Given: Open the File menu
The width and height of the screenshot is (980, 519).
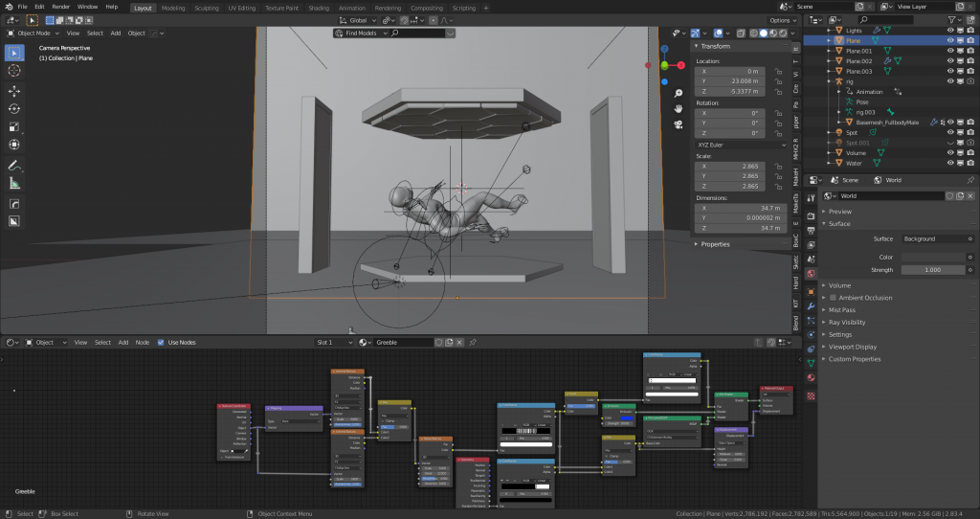Looking at the screenshot, I should [x=23, y=7].
